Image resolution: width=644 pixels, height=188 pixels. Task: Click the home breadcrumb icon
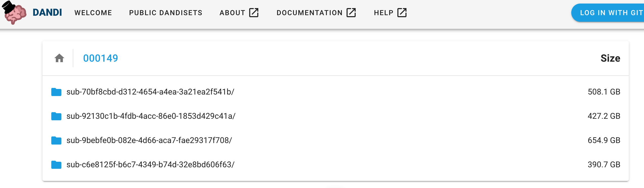59,58
